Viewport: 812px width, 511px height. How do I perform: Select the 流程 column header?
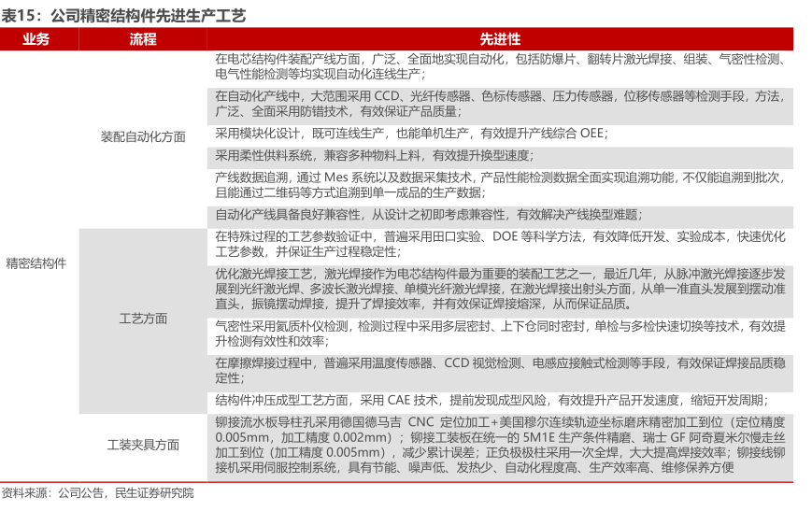(143, 39)
